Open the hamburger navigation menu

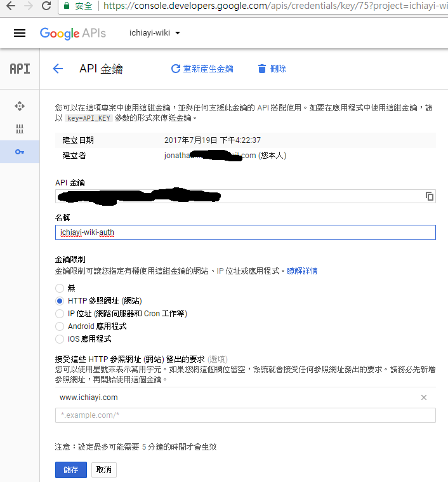pyautogui.click(x=20, y=33)
